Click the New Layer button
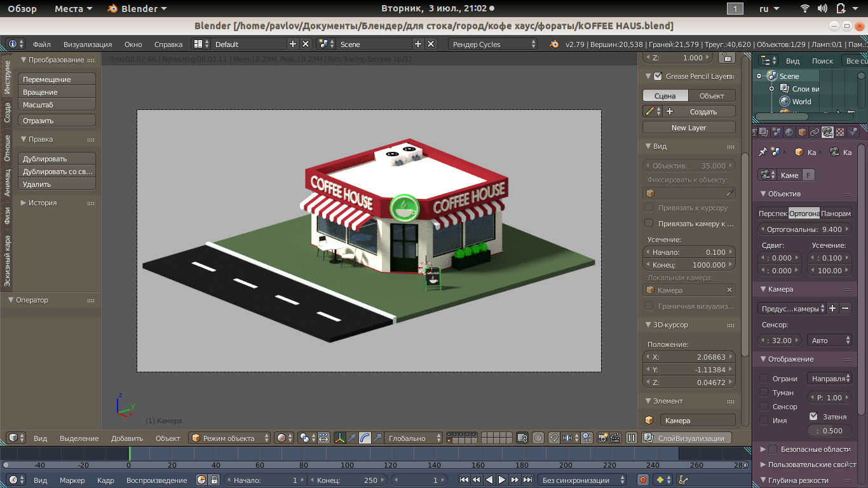The height and width of the screenshot is (488, 868). click(x=689, y=128)
